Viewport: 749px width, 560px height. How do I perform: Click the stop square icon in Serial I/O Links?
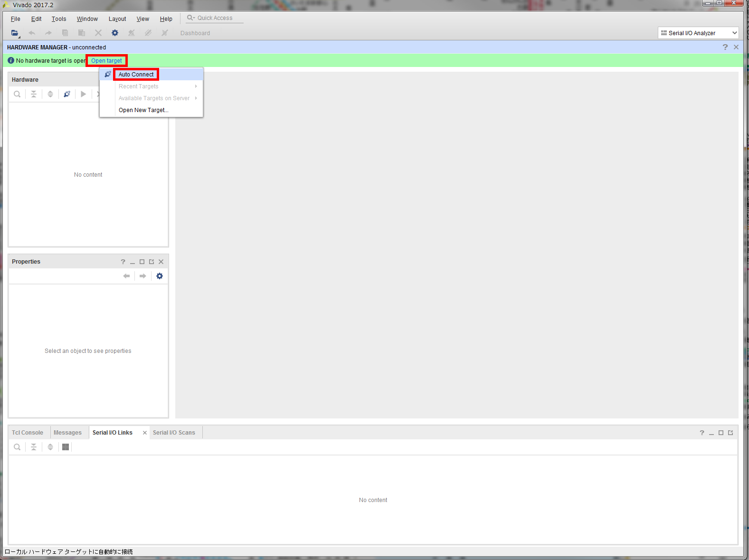pyautogui.click(x=66, y=447)
